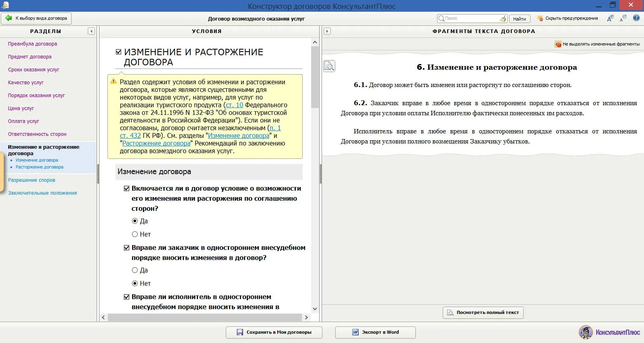The image size is (644, 343).
Task: Click the vertical scrollbar thumb in Условия
Action: 315,77
